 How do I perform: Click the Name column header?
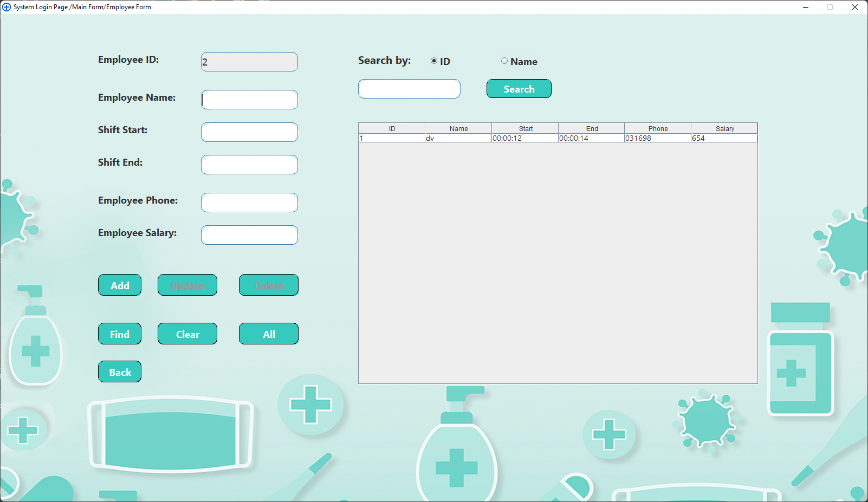tap(458, 128)
